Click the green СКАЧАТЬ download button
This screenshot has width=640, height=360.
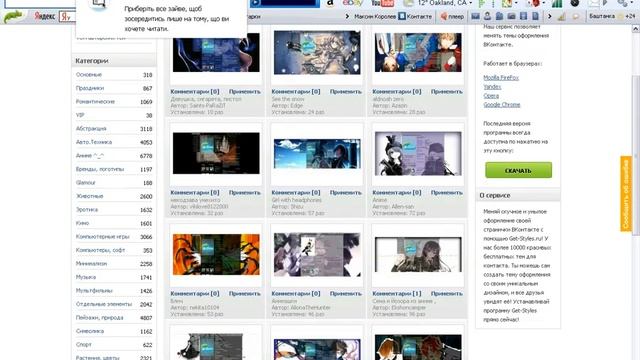[x=518, y=170]
